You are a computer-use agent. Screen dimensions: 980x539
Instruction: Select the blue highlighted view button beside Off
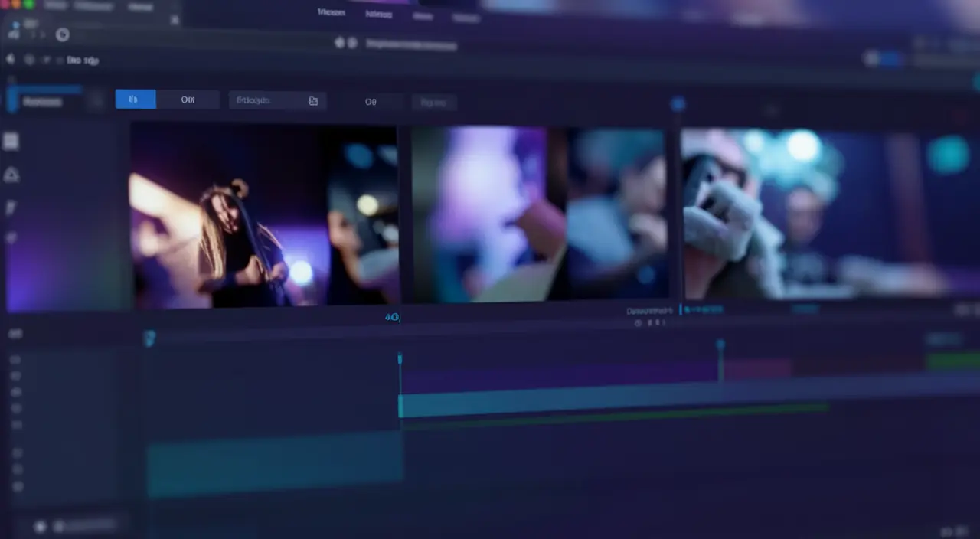pos(136,100)
